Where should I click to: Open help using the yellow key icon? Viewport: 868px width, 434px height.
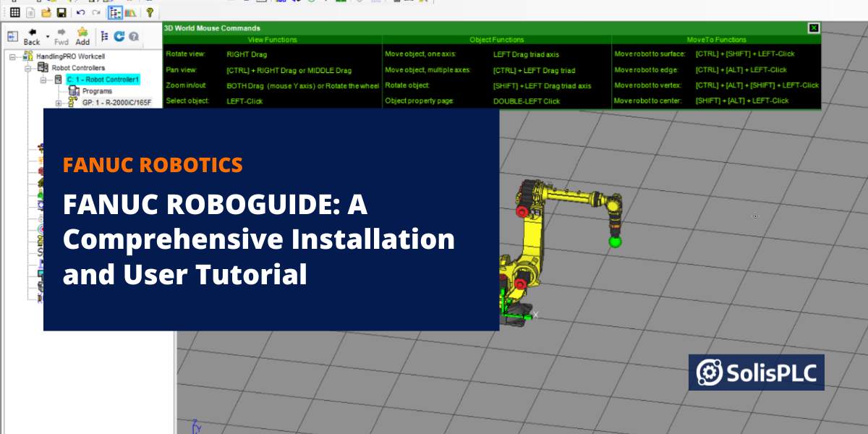[x=150, y=13]
